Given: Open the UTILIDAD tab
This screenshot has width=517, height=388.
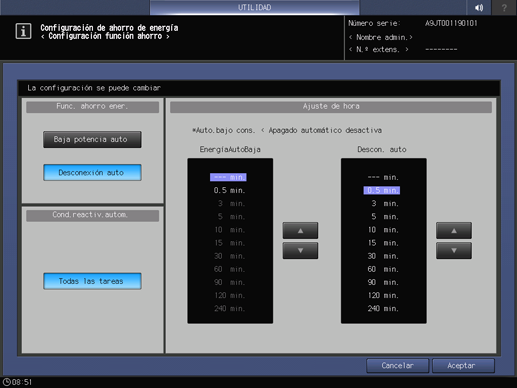Looking at the screenshot, I should (254, 7).
